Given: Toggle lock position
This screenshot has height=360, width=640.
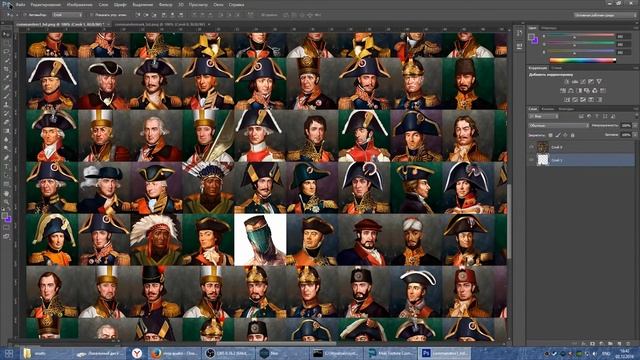Looking at the screenshot, I should click(565, 135).
